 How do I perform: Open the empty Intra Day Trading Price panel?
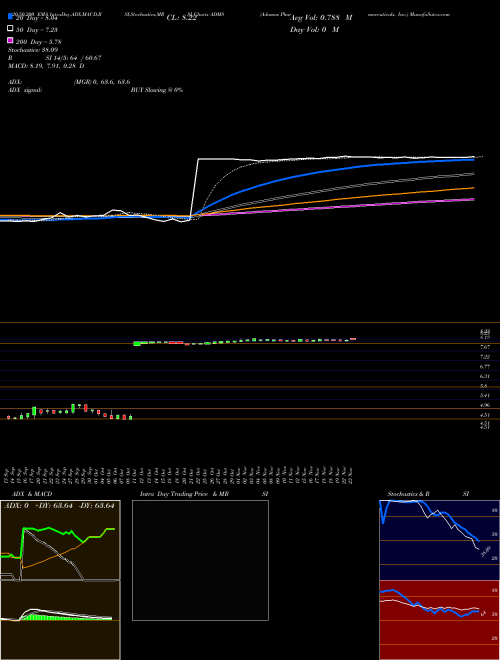pyautogui.click(x=200, y=560)
